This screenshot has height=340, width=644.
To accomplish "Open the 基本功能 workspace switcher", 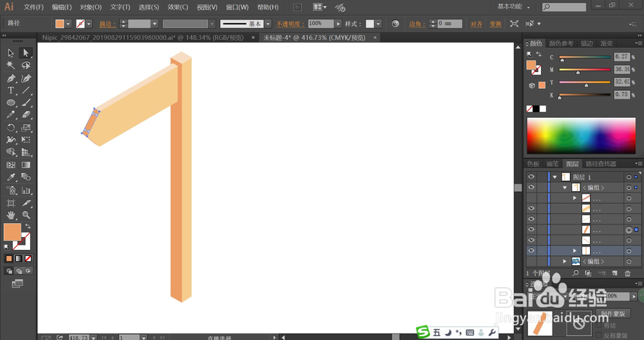I will (513, 6).
